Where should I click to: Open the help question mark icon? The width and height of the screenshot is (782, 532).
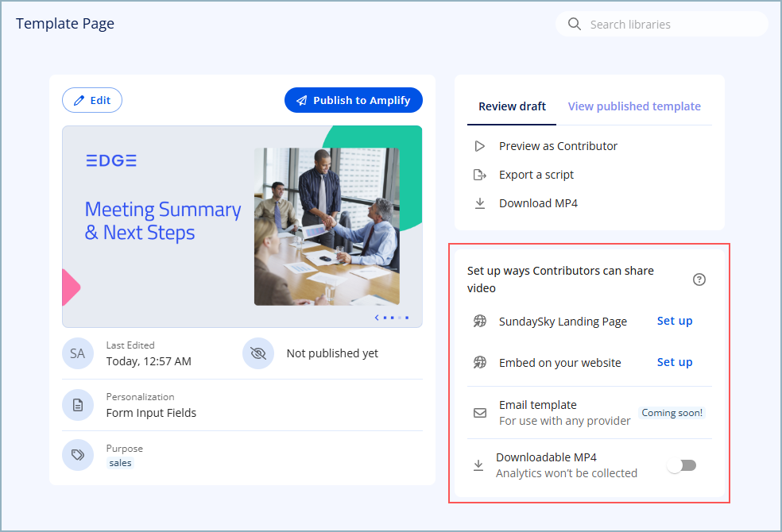[699, 279]
